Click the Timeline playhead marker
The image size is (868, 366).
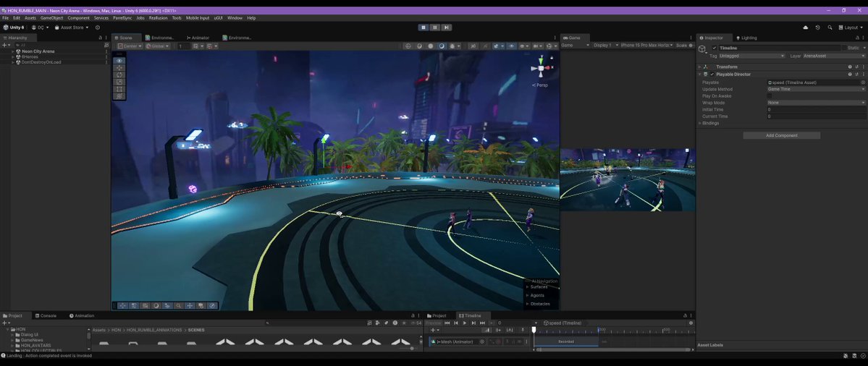(x=534, y=330)
